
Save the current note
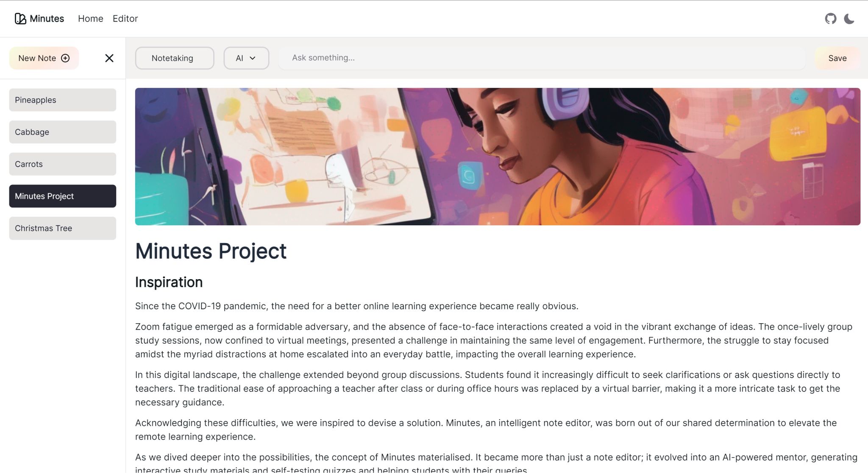(837, 58)
